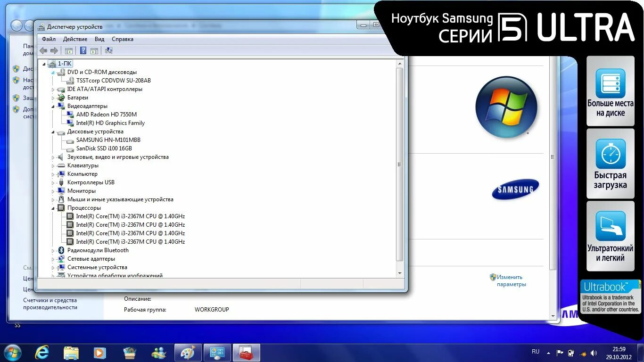Open Windows Media Player from the taskbar
The image size is (644, 362).
tap(100, 353)
